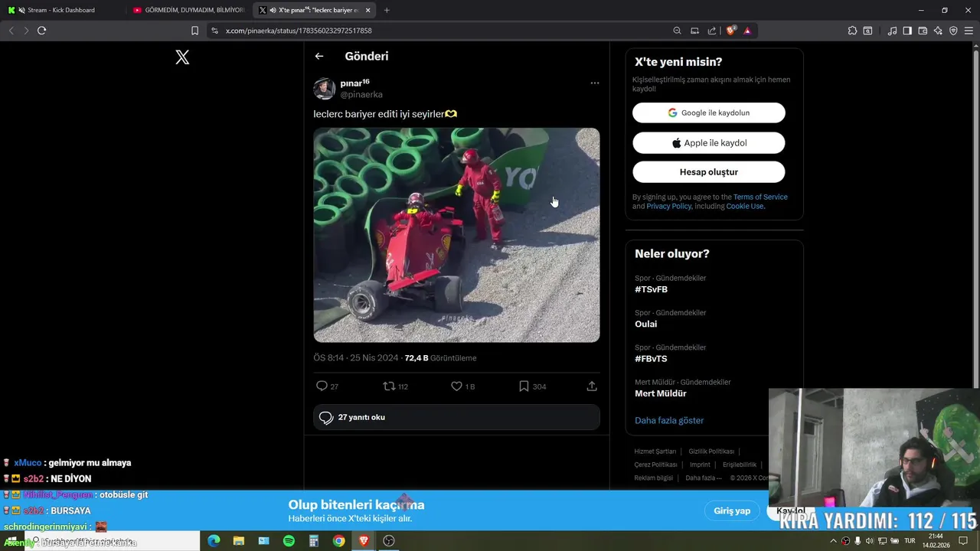Image resolution: width=980 pixels, height=551 pixels.
Task: Click 'Giriş yap' in the bottom banner
Action: (732, 510)
